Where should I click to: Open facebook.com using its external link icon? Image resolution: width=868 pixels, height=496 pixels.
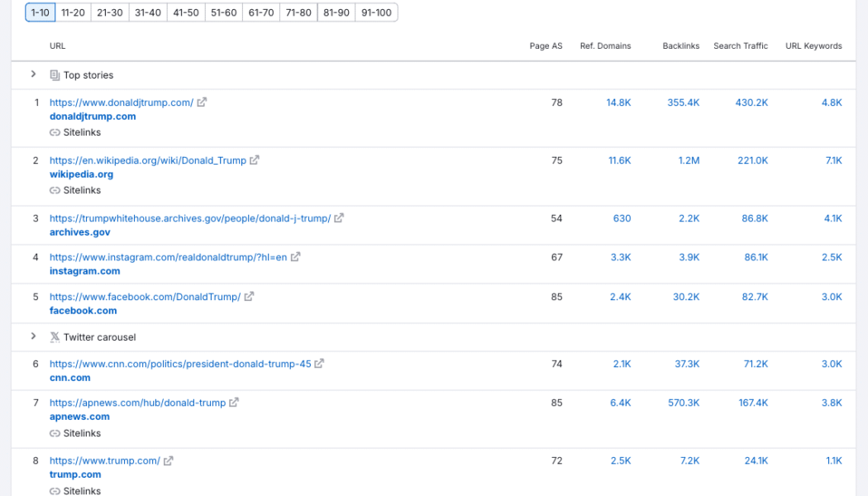click(x=249, y=295)
